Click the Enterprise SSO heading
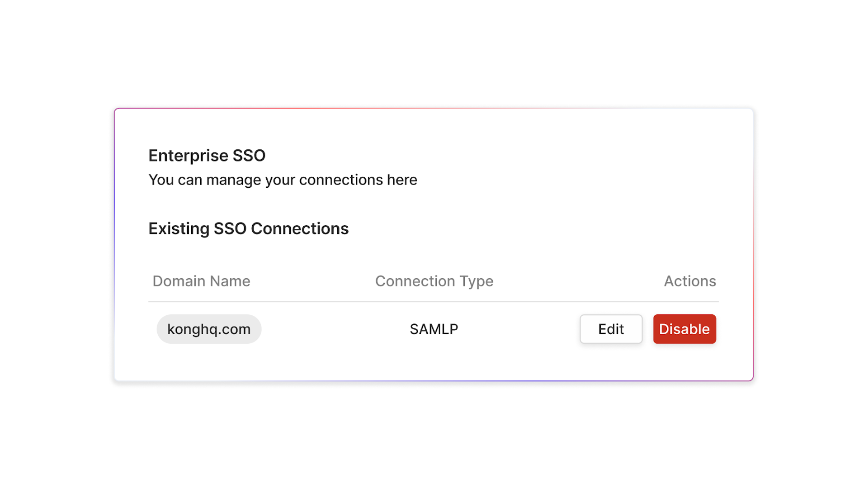The height and width of the screenshot is (489, 868). tap(207, 155)
